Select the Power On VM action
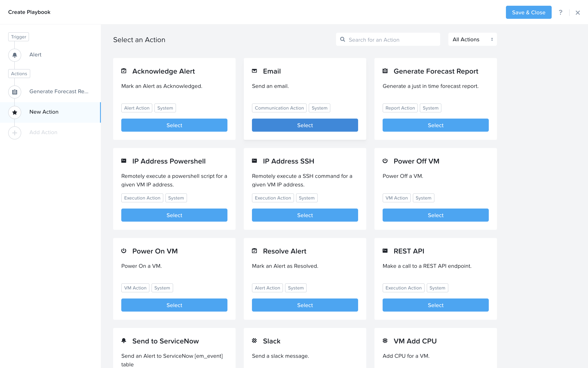This screenshot has height=368, width=588. (x=174, y=305)
